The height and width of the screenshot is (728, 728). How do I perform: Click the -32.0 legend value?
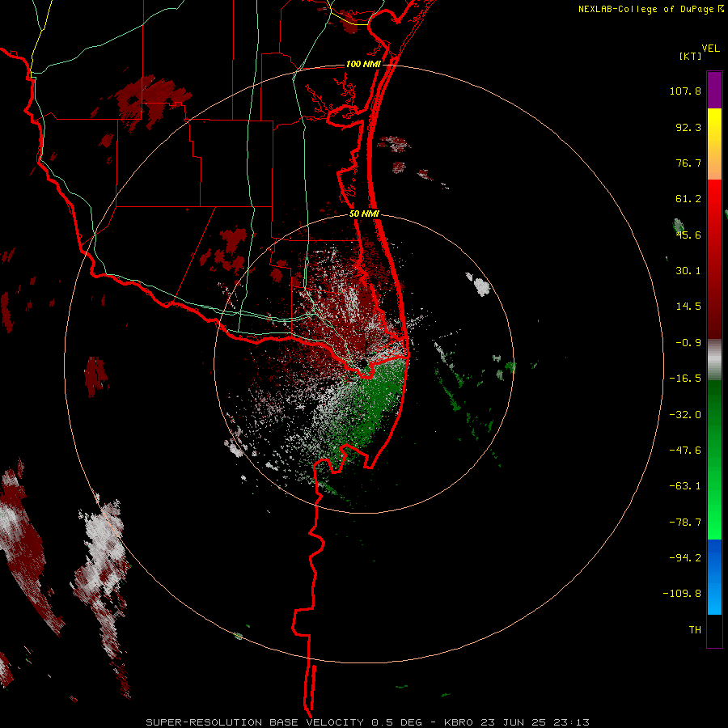coord(685,415)
